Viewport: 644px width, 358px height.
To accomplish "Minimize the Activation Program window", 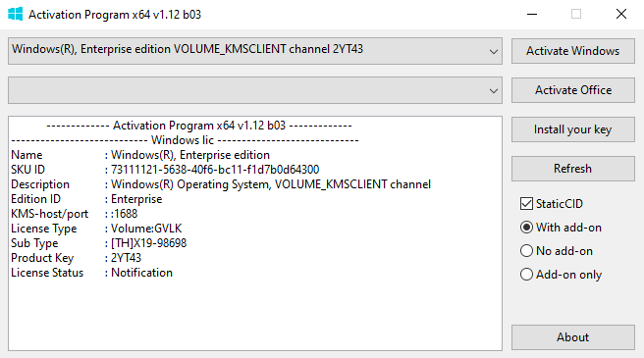I will point(532,15).
